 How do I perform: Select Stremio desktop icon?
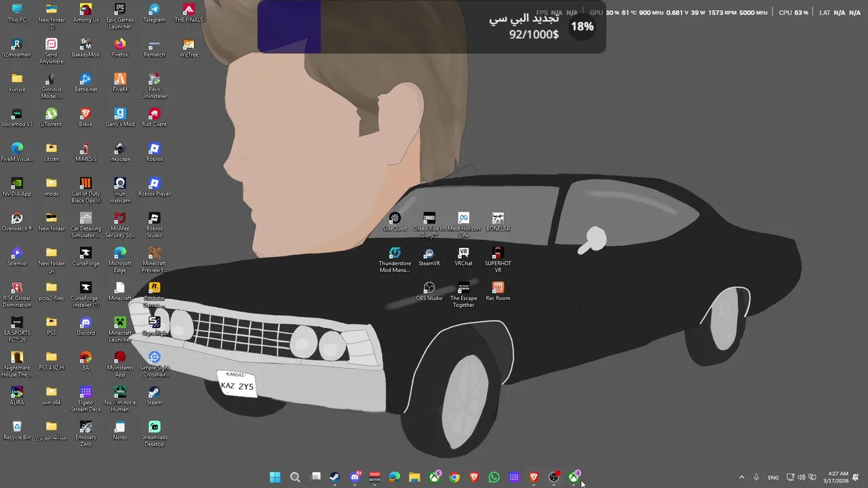click(17, 256)
